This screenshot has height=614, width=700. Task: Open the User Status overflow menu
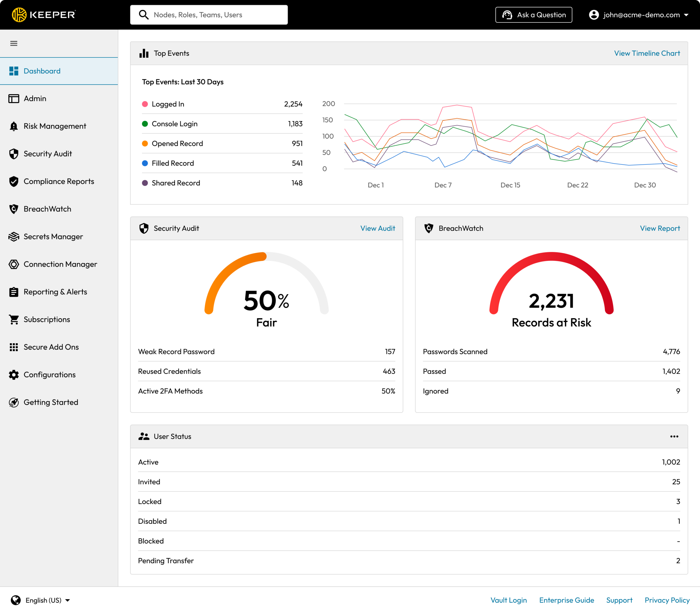674,436
